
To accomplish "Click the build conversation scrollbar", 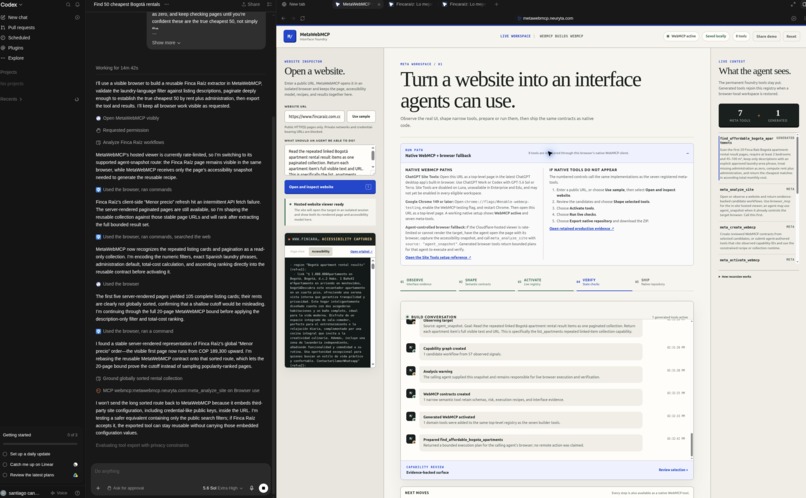I will (691, 445).
